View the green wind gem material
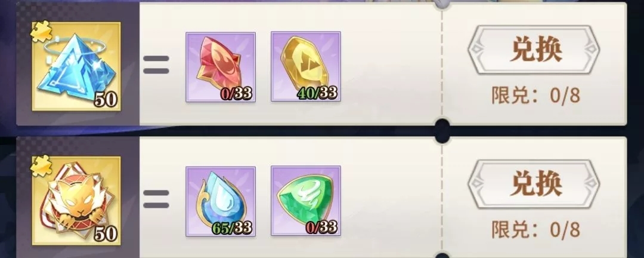 tap(306, 201)
